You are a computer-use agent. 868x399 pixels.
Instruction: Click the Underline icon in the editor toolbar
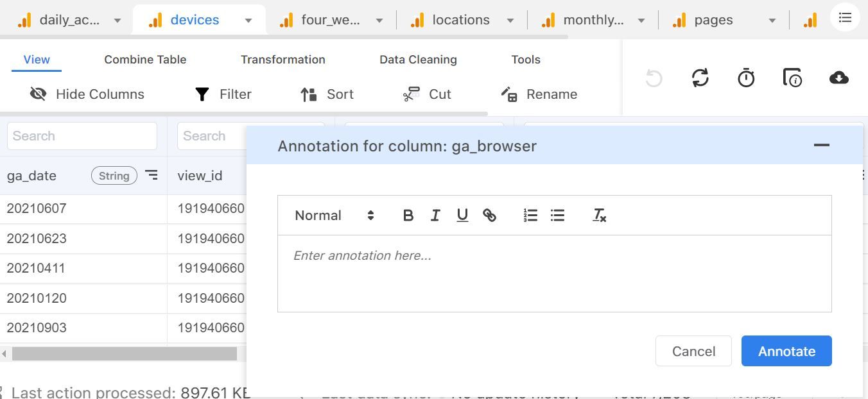(462, 215)
